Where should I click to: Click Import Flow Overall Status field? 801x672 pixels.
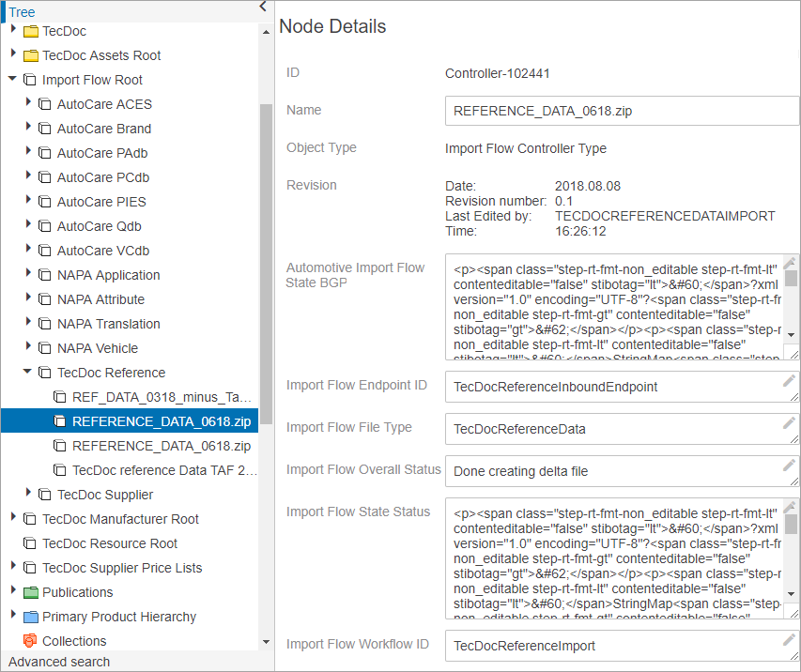(x=622, y=471)
